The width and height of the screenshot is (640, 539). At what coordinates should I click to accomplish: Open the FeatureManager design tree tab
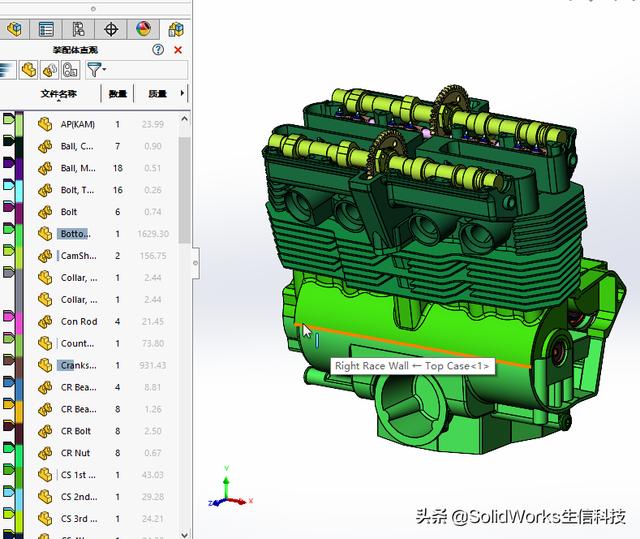(14, 29)
